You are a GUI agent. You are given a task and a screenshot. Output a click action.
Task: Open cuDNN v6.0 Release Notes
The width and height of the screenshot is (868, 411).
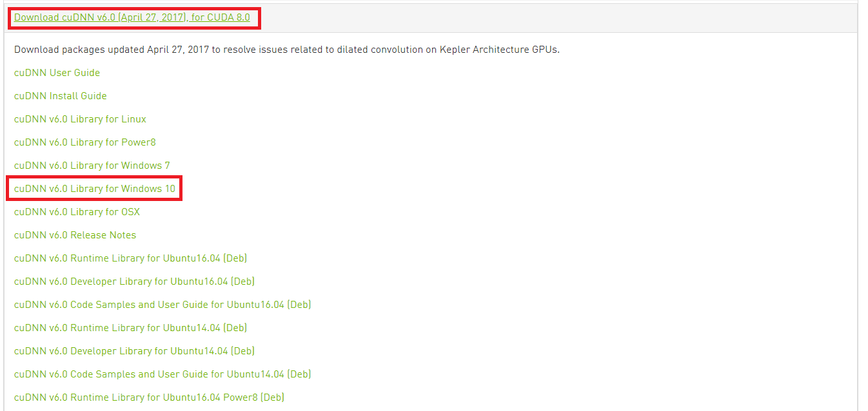pyautogui.click(x=75, y=235)
